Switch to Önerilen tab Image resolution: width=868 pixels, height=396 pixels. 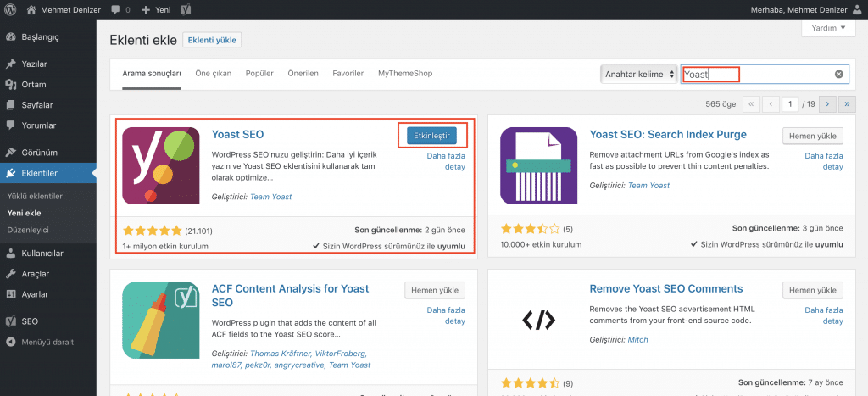click(x=303, y=73)
